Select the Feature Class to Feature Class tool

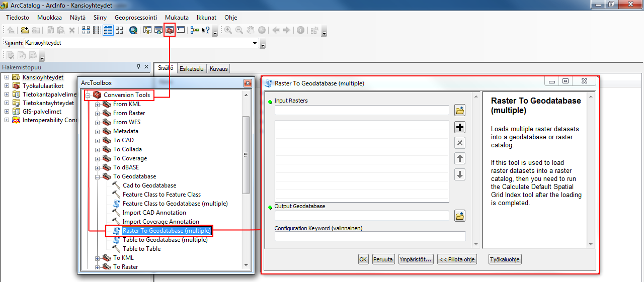[162, 195]
